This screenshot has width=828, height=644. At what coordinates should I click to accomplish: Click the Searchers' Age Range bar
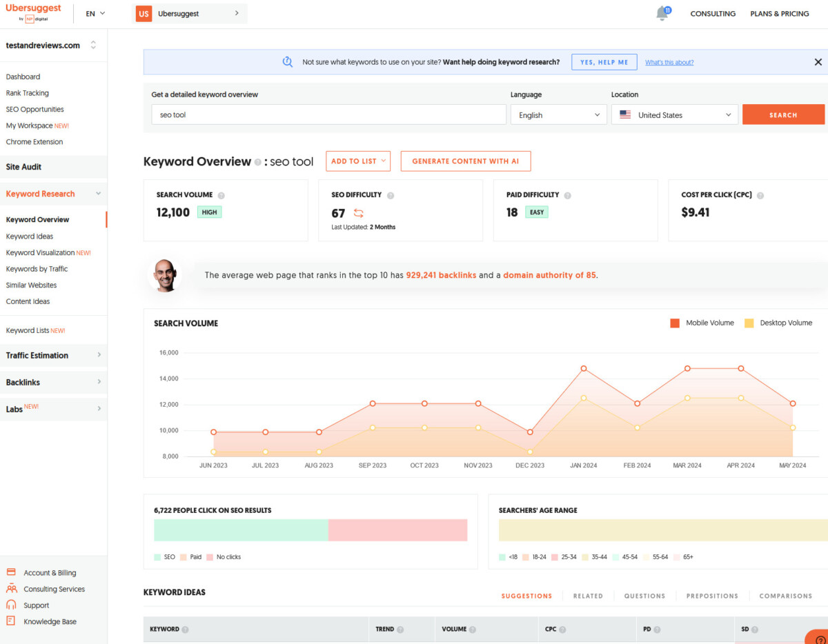pyautogui.click(x=663, y=530)
